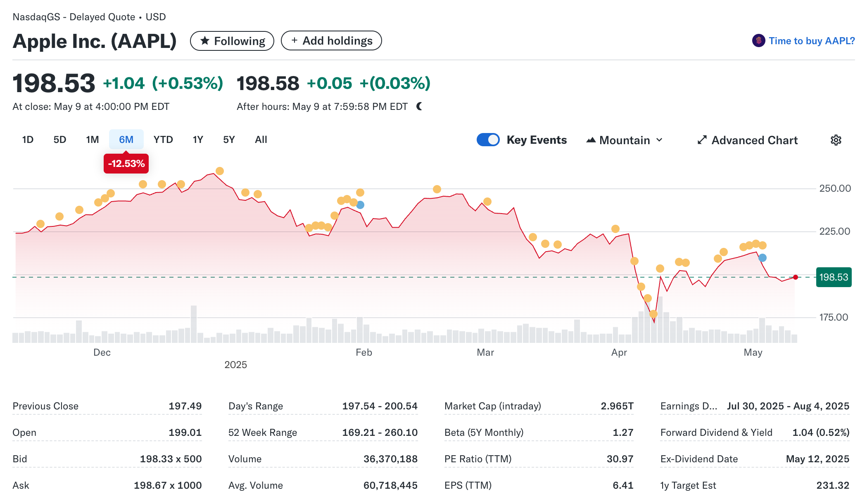The width and height of the screenshot is (860, 504).
Task: Click the plus icon in Add holdings
Action: (294, 40)
